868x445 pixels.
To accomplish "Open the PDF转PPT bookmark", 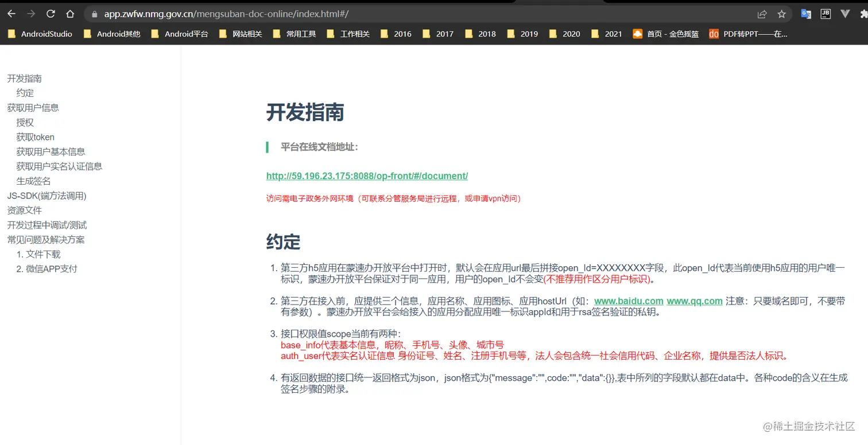I will [x=749, y=34].
